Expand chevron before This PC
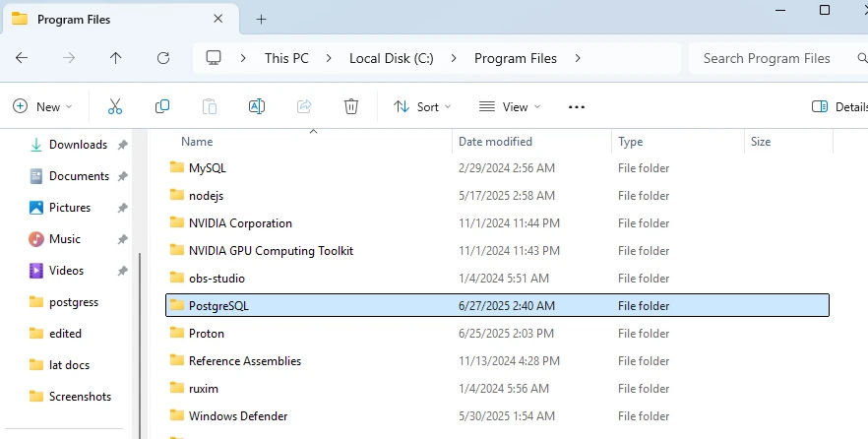The image size is (868, 439). [x=243, y=58]
